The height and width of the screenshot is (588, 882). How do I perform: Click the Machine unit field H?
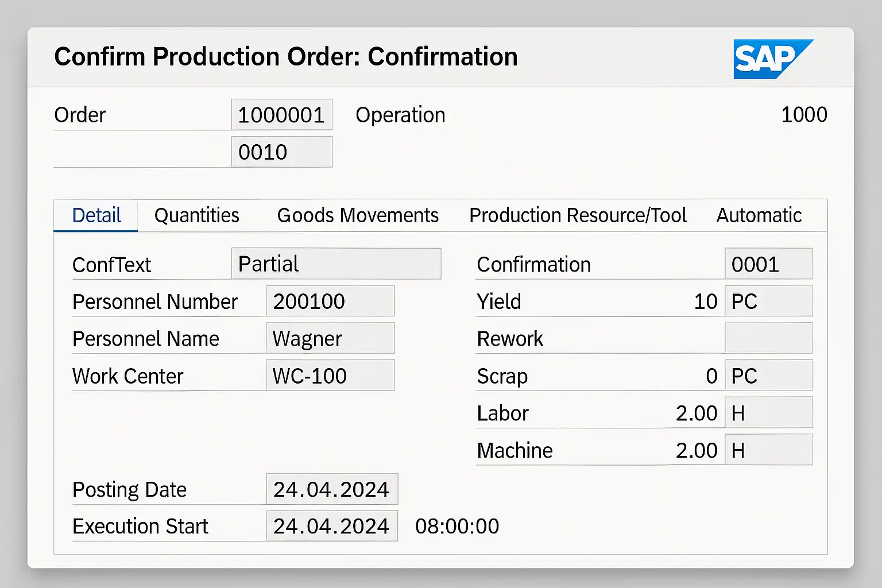768,450
